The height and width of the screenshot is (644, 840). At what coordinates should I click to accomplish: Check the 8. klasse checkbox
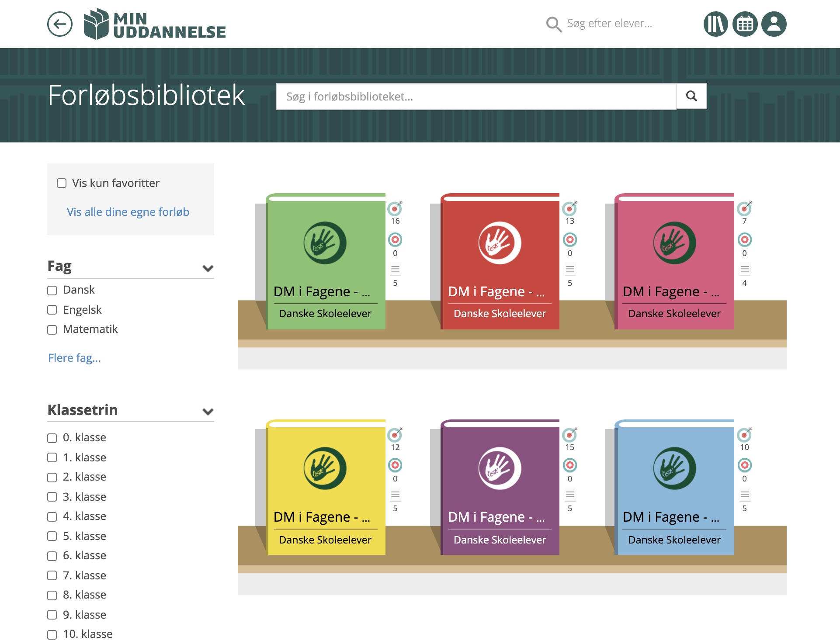(52, 596)
